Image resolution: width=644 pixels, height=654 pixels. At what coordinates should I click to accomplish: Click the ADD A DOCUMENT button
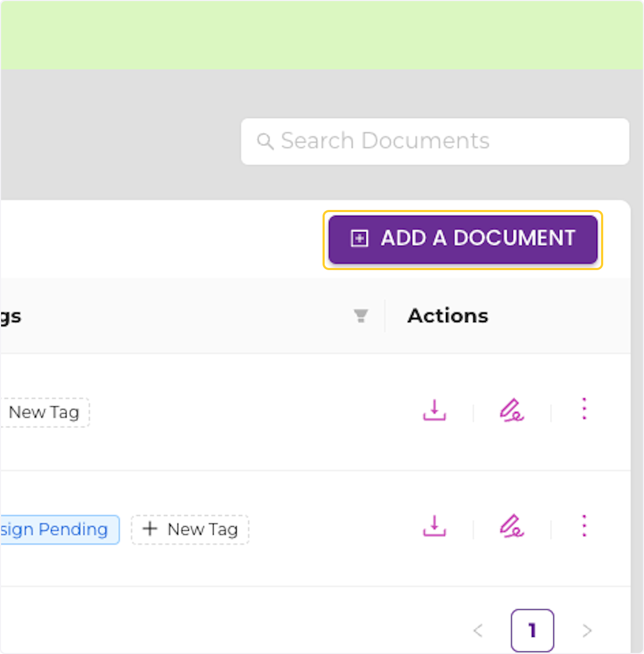coord(463,238)
